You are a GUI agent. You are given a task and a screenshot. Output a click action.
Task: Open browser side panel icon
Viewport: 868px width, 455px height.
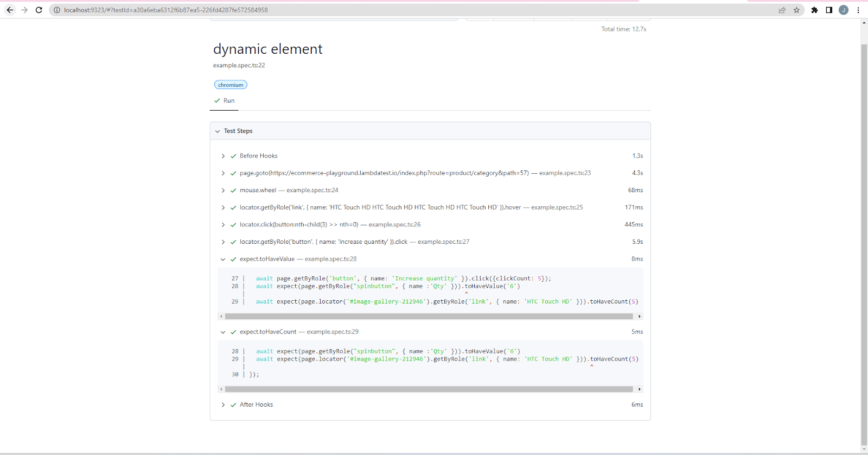coord(829,10)
